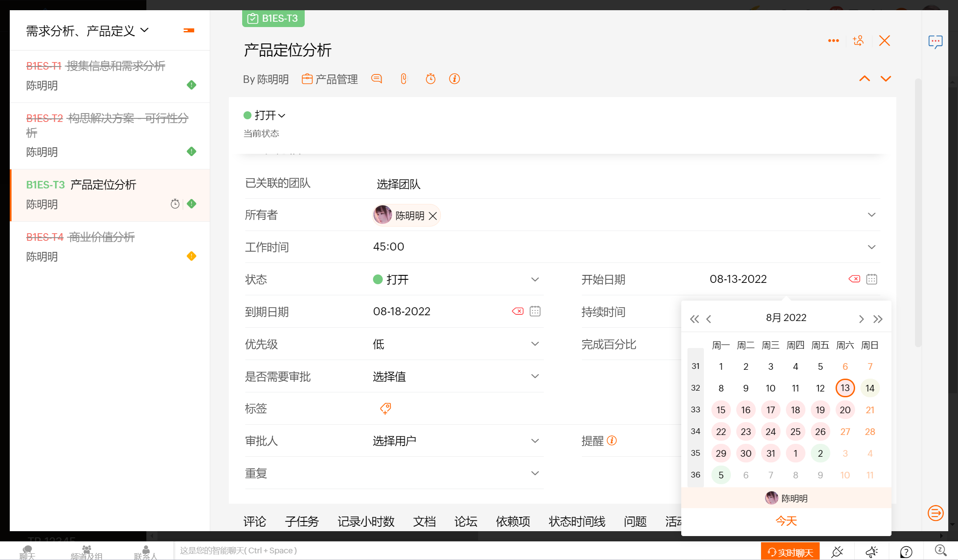Click the comment bubble icon beside 产品管理

coord(377,79)
